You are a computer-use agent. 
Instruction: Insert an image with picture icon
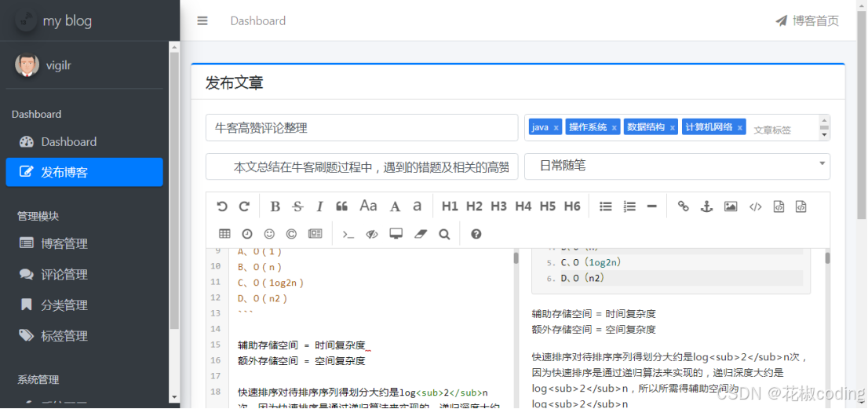(731, 206)
